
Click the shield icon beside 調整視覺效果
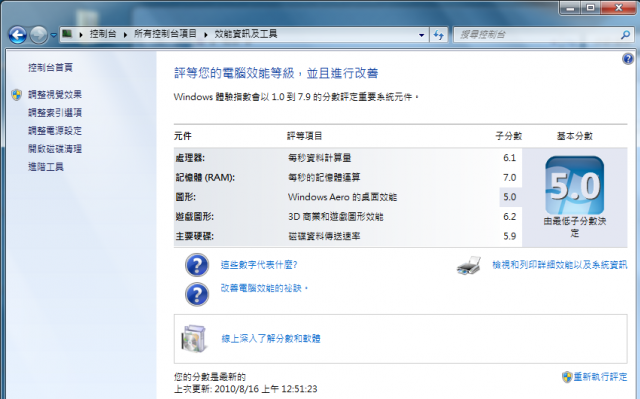(17, 95)
